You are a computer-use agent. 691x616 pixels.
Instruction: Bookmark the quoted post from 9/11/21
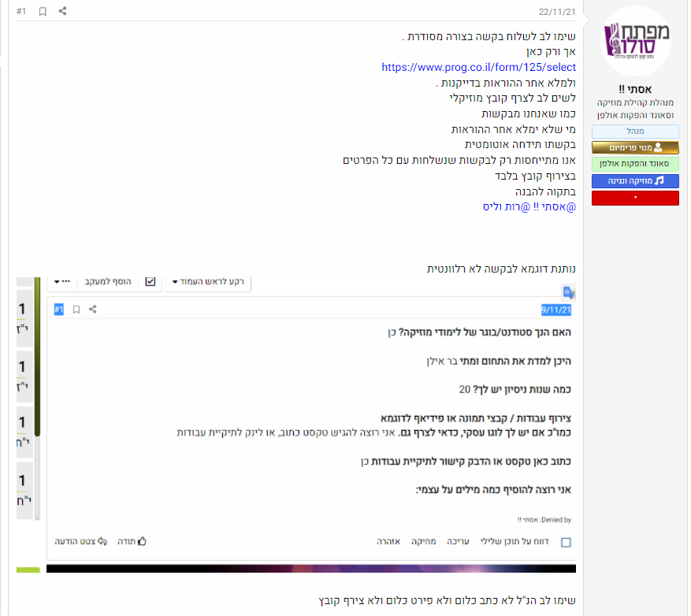[x=76, y=309]
